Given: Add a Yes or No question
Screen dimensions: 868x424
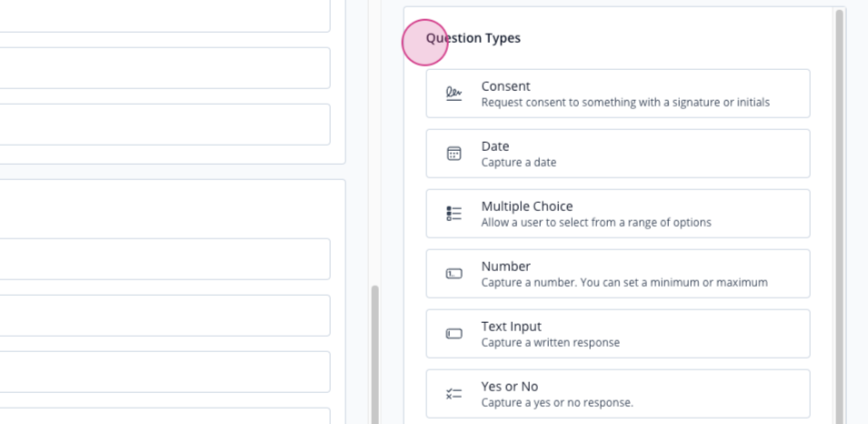Looking at the screenshot, I should (618, 393).
